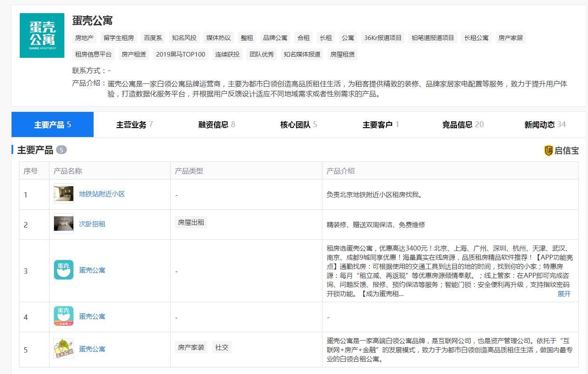Click the 蛋壳公寓 company logo
The height and width of the screenshot is (374, 588).
(42, 36)
